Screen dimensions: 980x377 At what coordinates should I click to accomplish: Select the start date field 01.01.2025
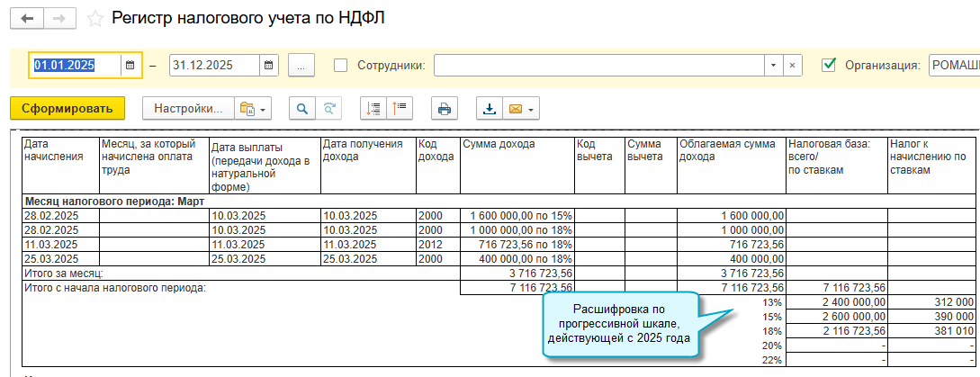click(x=75, y=65)
